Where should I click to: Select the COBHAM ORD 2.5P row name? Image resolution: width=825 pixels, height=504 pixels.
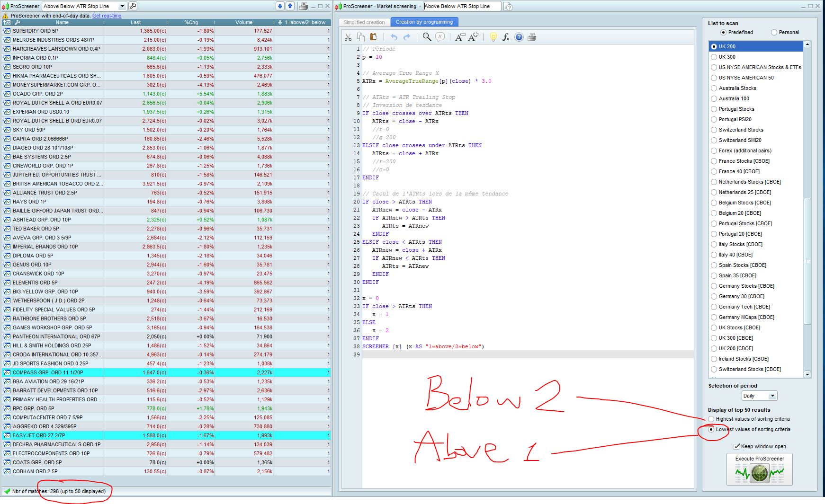(x=35, y=471)
